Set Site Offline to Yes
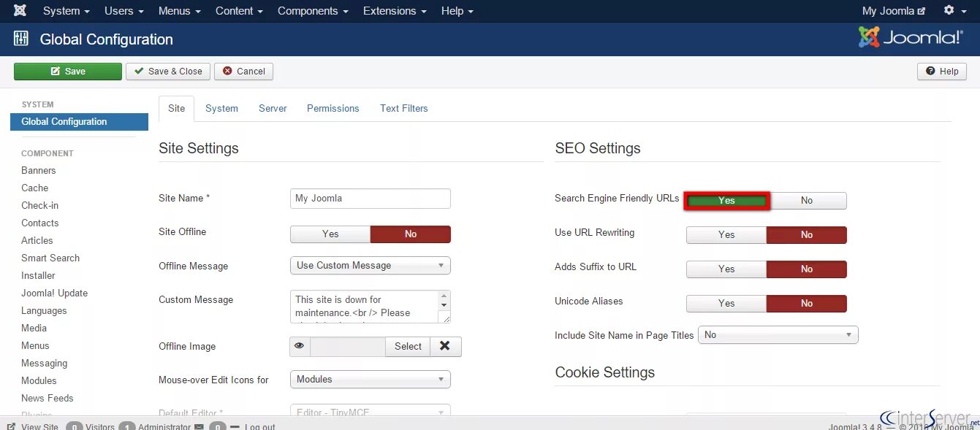This screenshot has height=430, width=980. pos(330,234)
